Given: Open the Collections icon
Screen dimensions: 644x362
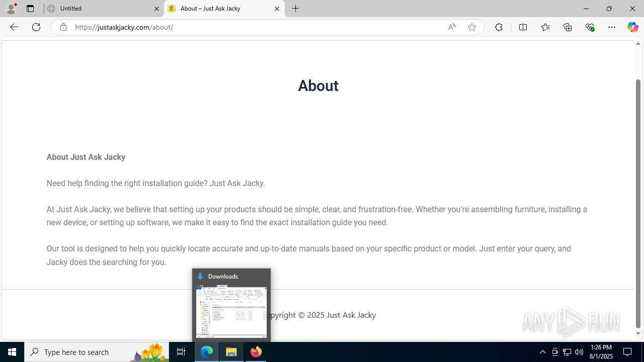Looking at the screenshot, I should [x=568, y=27].
